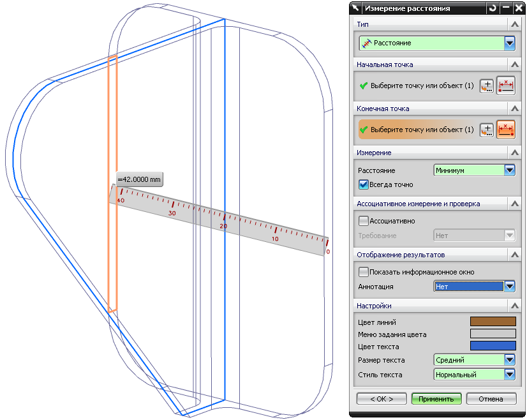Enable the Ассоциативно checkbox
527x420 pixels.
[363, 221]
